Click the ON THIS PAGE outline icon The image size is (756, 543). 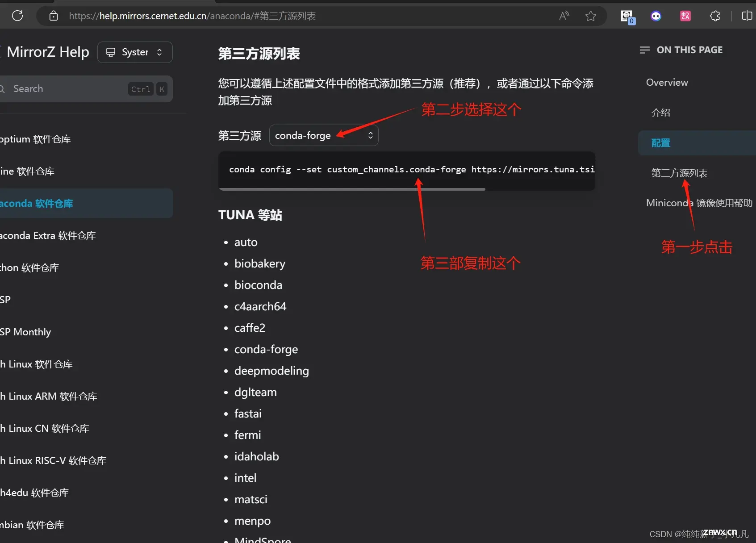click(x=644, y=50)
